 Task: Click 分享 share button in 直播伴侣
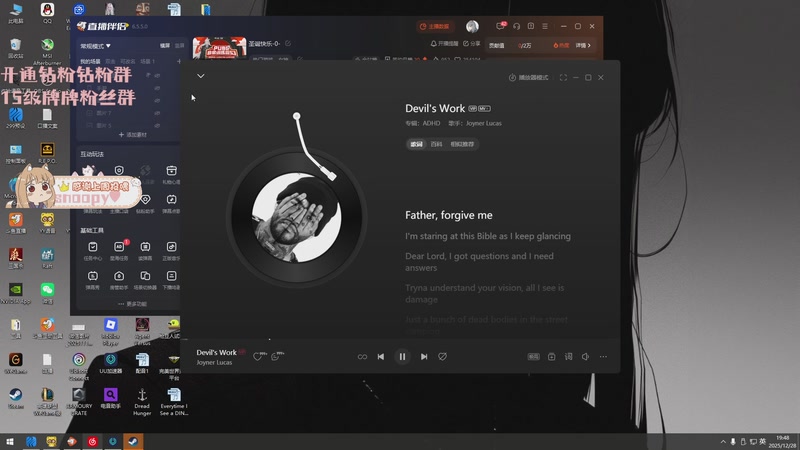[x=471, y=44]
